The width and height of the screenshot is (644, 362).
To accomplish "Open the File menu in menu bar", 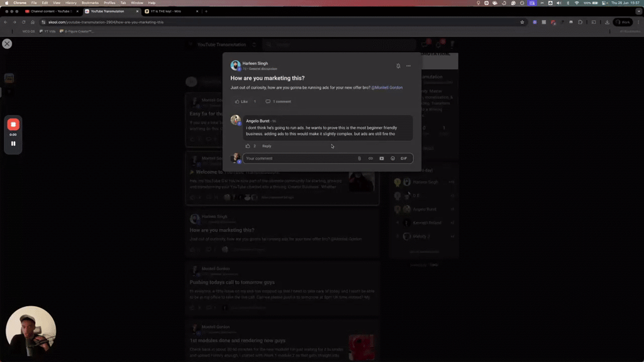I will pyautogui.click(x=34, y=3).
